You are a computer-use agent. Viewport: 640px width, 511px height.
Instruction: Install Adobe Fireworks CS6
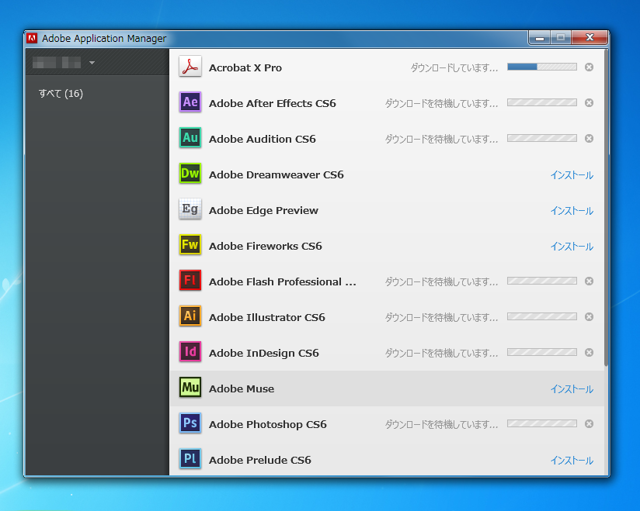(x=571, y=246)
